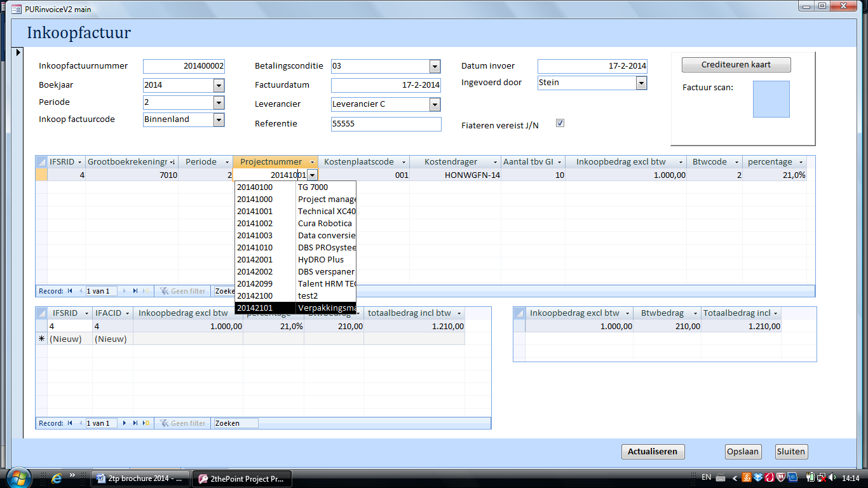The width and height of the screenshot is (868, 488).
Task: Choose 20141003 Data conversie from list
Action: tap(295, 236)
